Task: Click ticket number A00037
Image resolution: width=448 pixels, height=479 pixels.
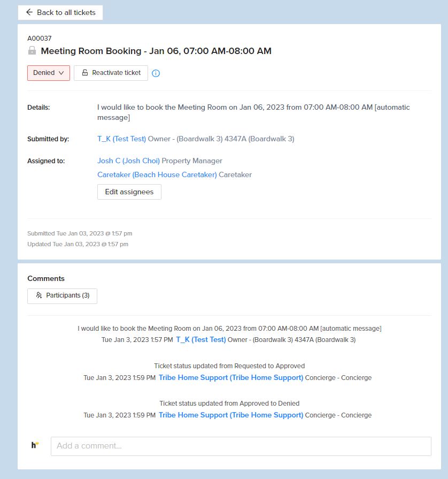Action: point(40,39)
